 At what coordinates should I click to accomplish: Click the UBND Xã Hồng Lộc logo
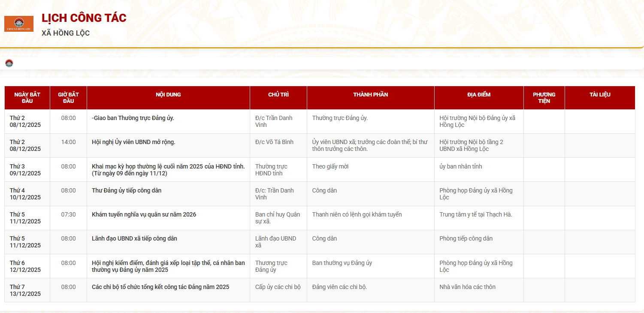19,24
